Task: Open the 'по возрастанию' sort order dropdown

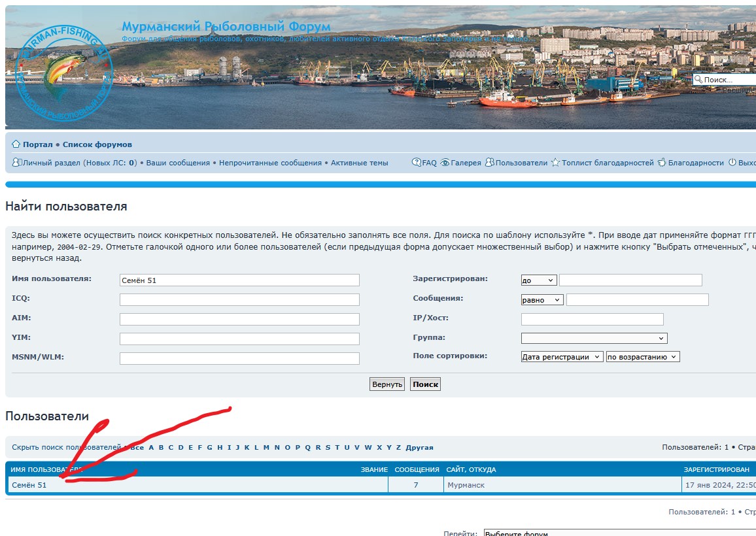Action: 643,357
